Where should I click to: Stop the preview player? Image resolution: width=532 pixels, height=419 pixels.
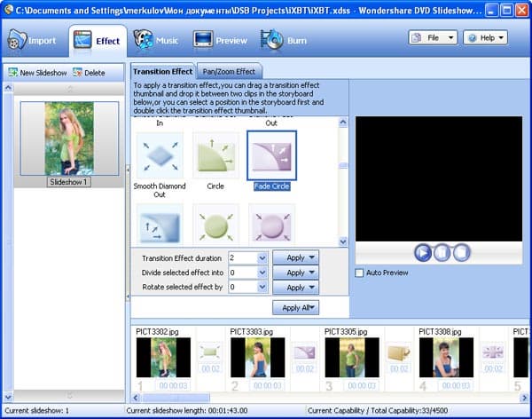pyautogui.click(x=461, y=252)
